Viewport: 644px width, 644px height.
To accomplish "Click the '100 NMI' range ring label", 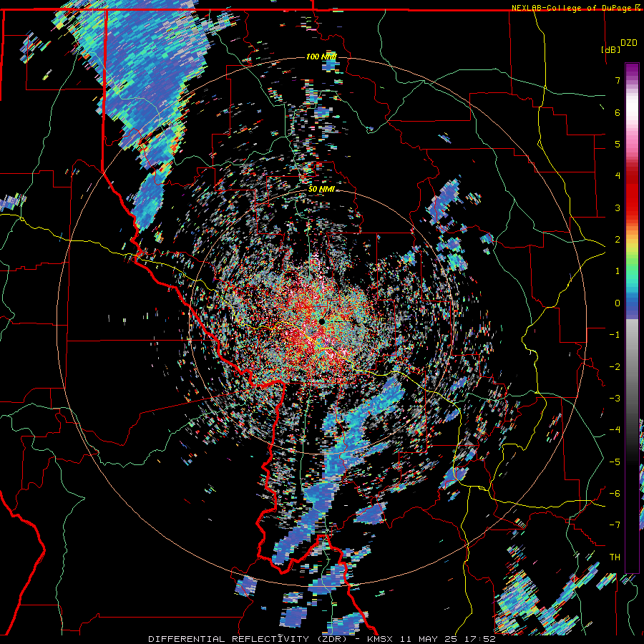I will (x=321, y=57).
